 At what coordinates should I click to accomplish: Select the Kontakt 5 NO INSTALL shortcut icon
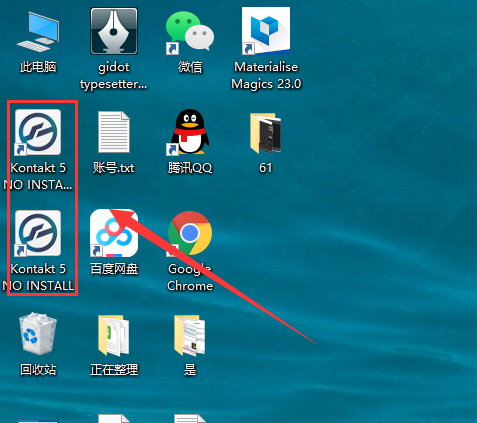(x=38, y=233)
